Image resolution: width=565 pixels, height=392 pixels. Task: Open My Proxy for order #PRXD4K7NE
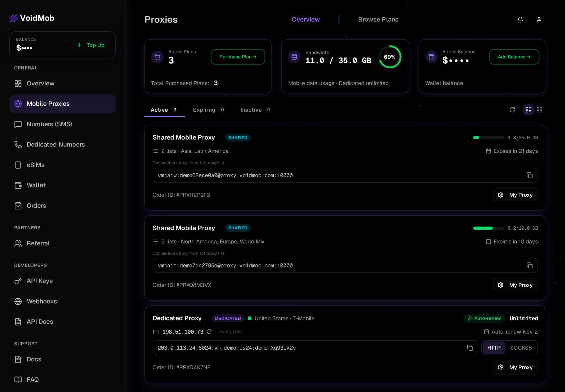pos(515,367)
